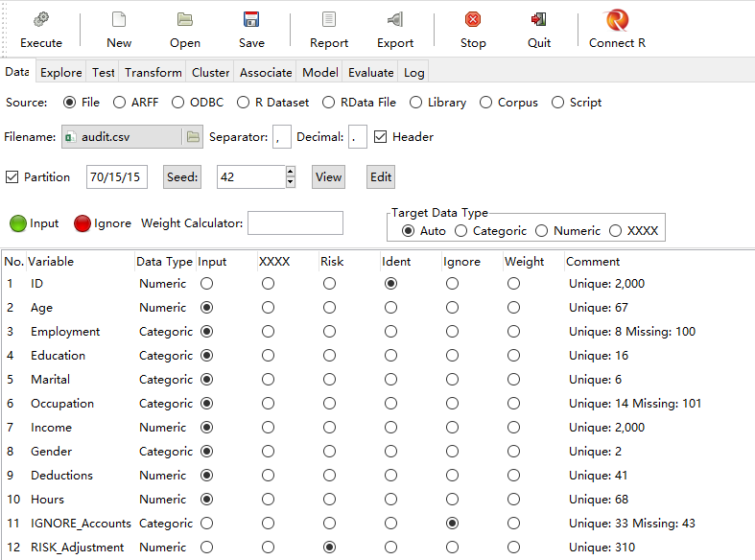The width and height of the screenshot is (755, 560).
Task: Set ID variable role to Input
Action: (207, 284)
